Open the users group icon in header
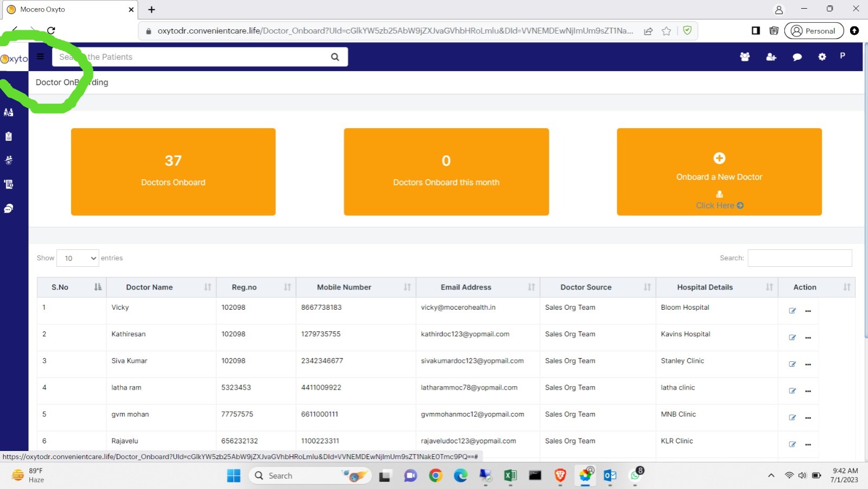This screenshot has height=489, width=868. [745, 57]
